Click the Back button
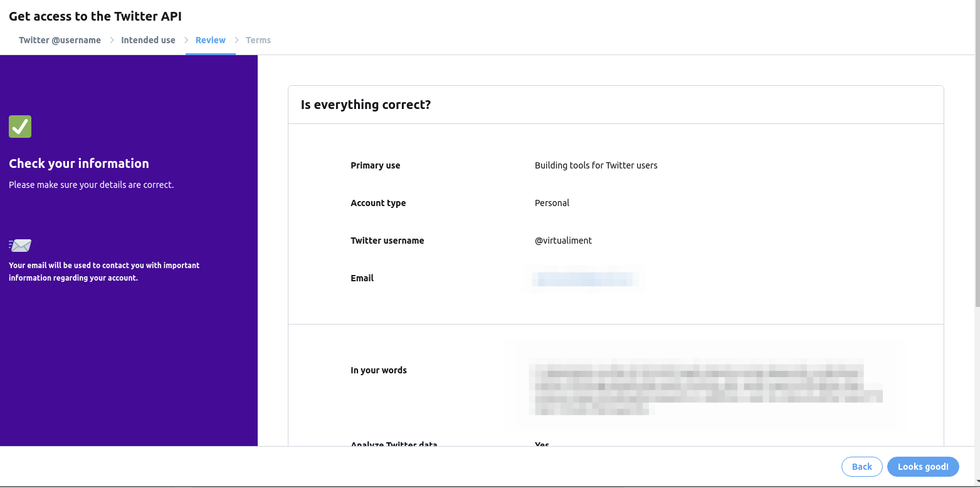The image size is (980, 488). (x=861, y=466)
